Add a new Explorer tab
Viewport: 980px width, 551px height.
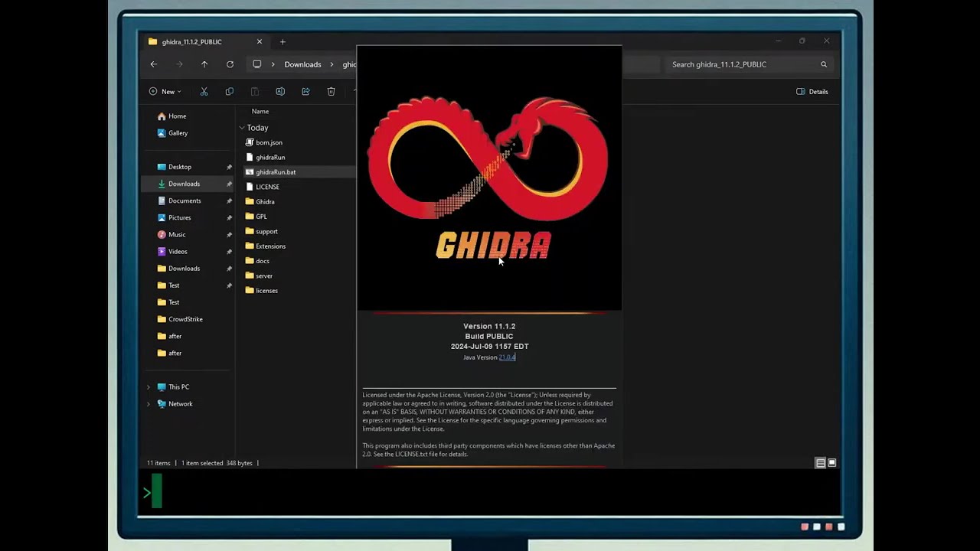[x=283, y=42]
